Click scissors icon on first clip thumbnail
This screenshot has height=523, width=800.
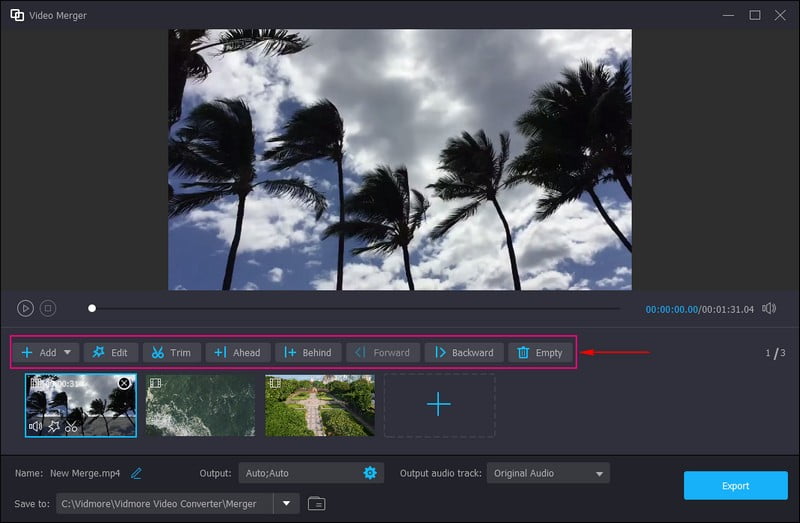[71, 426]
